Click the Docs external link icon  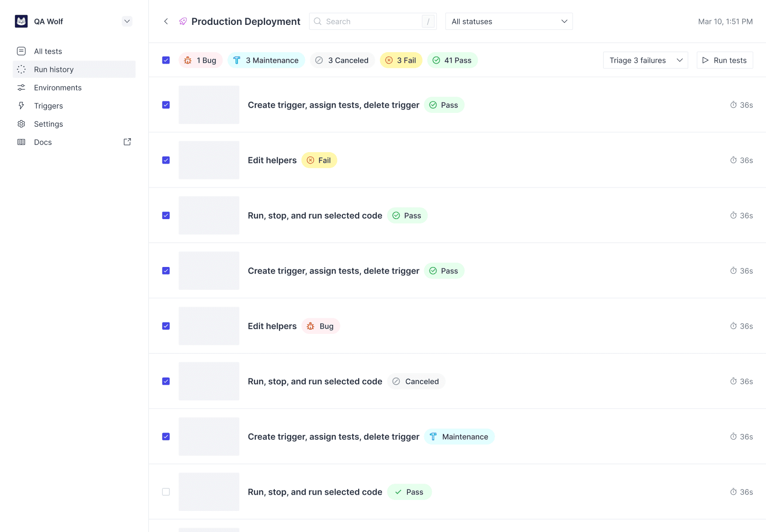pyautogui.click(x=127, y=142)
